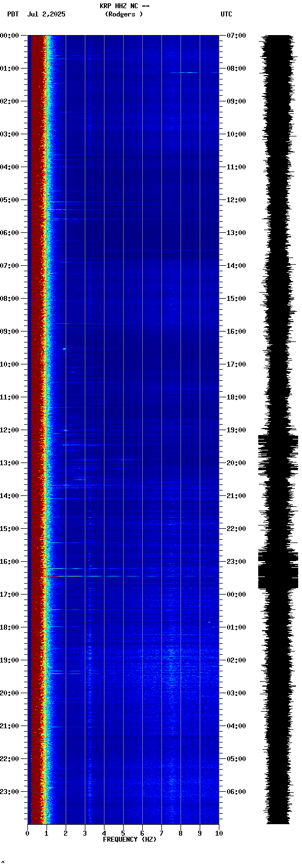Screen dimensions: 302x868
Task: Click the 19:00 UTC time label
Action: tap(236, 430)
